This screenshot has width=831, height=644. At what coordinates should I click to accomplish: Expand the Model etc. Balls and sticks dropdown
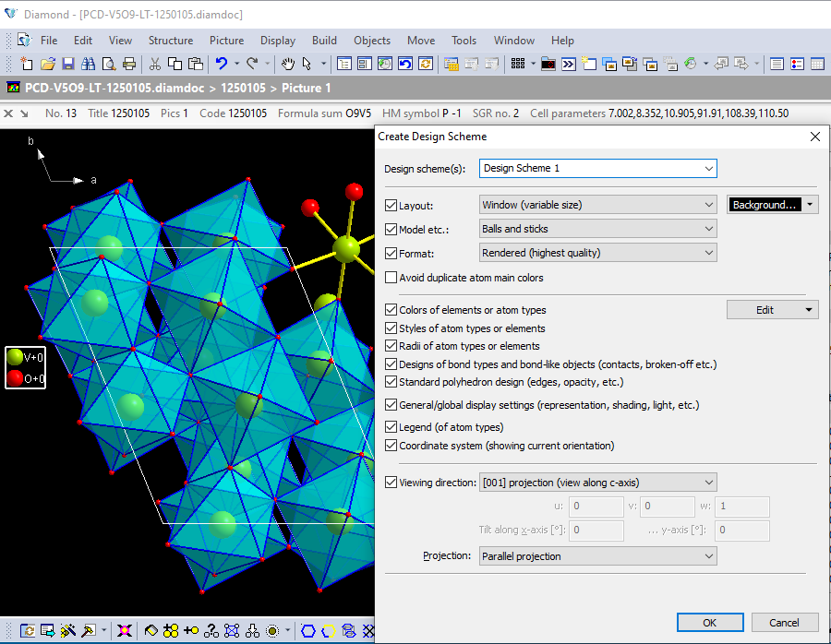coord(598,229)
